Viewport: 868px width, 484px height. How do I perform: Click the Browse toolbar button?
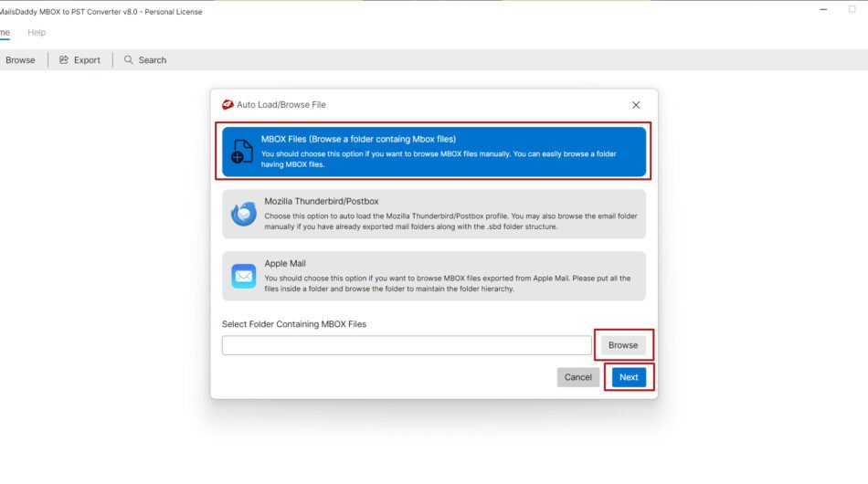20,59
